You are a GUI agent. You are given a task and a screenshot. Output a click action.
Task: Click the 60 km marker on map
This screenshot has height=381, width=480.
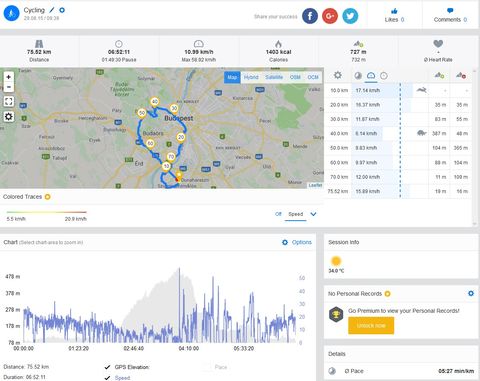pos(150,143)
